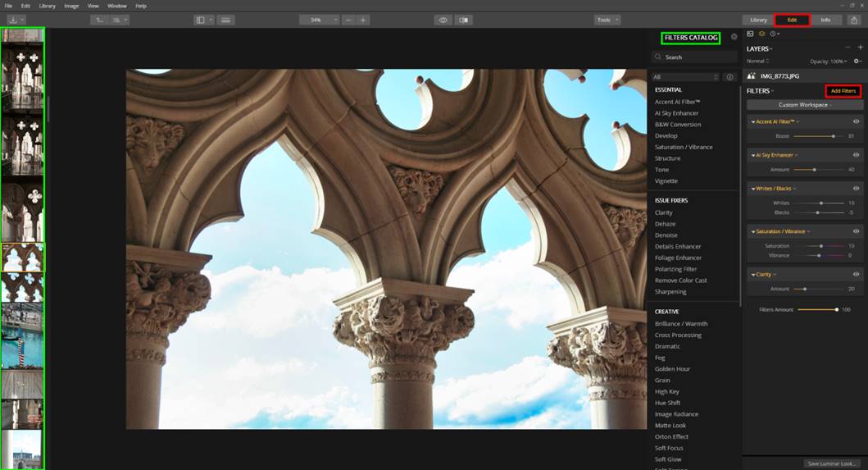Click the Accent AI Boost slider
This screenshot has height=470, width=868.
point(818,136)
